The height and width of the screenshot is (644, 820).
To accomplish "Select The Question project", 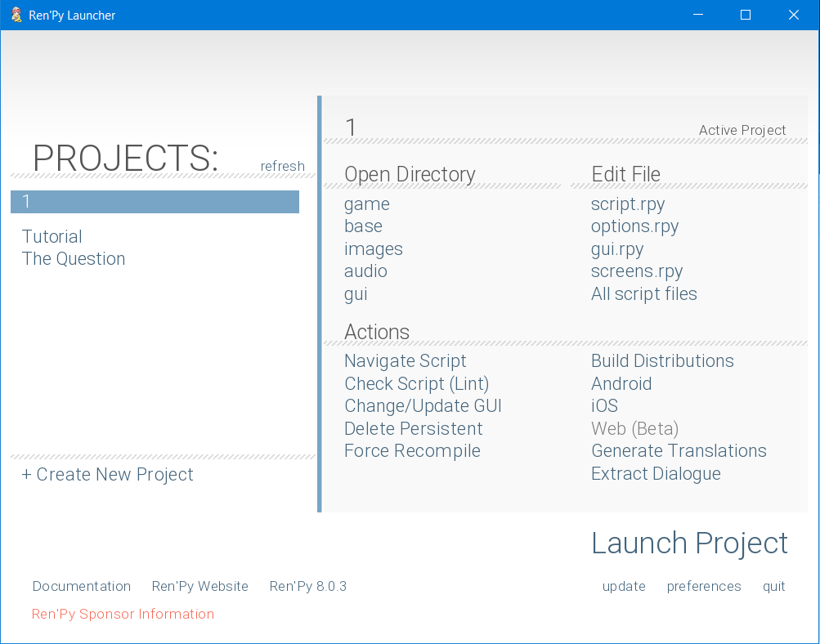I will point(74,259).
